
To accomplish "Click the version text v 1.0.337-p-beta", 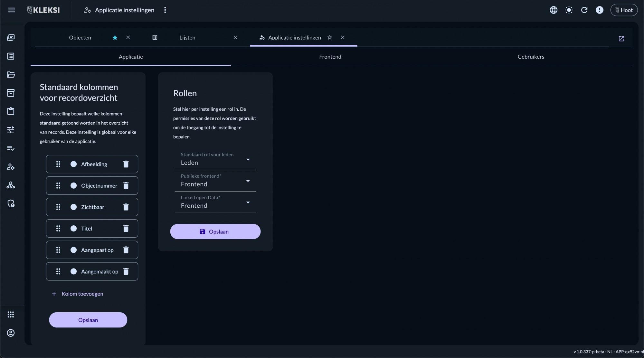I will (x=590, y=352).
